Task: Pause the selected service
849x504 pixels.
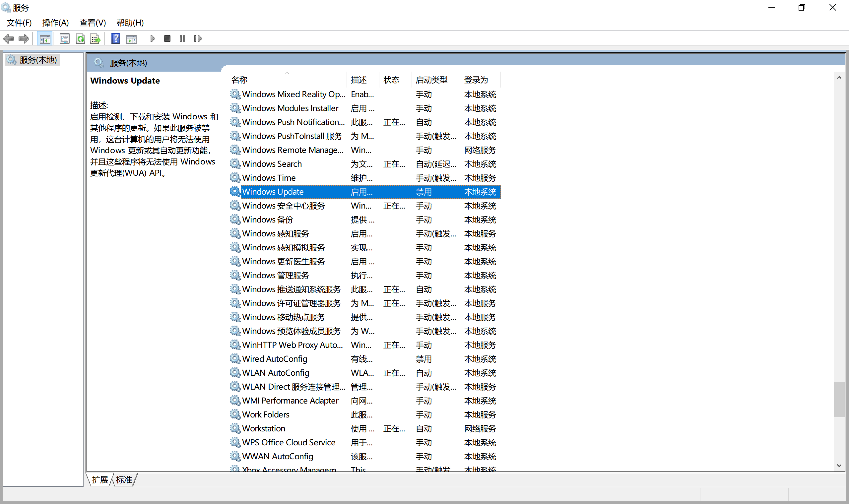Action: pos(182,38)
